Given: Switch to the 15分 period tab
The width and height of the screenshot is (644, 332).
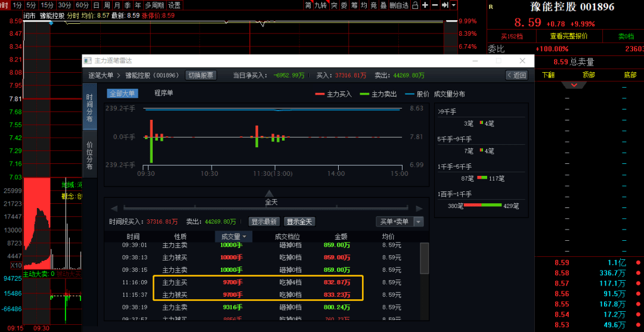Looking at the screenshot, I should click(47, 5).
